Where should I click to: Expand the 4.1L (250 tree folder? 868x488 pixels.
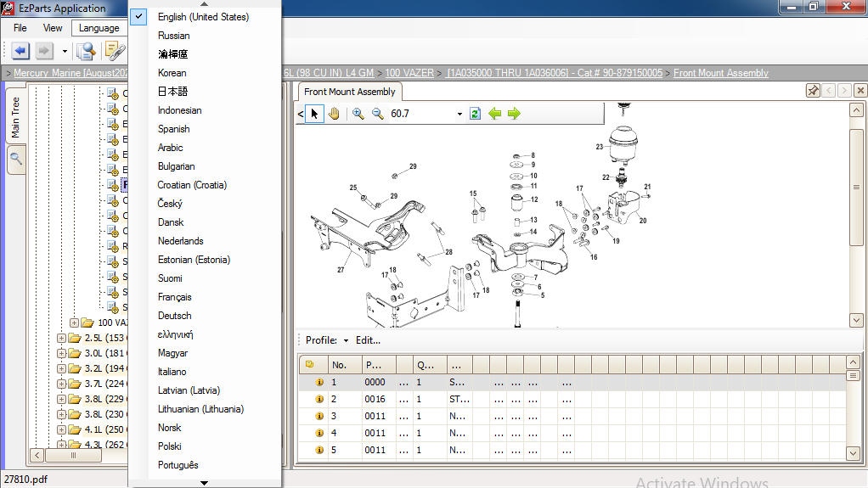tap(61, 429)
